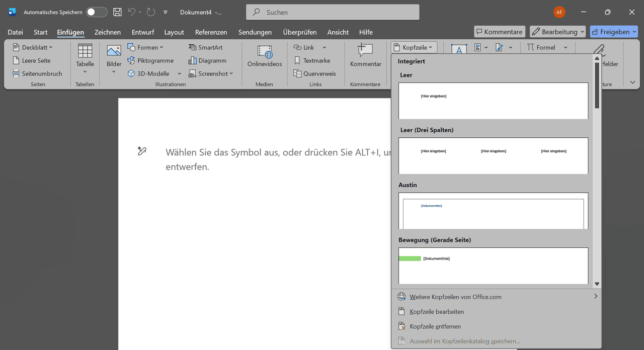Click the Freigeben share button
The image size is (644, 350).
coord(614,32)
